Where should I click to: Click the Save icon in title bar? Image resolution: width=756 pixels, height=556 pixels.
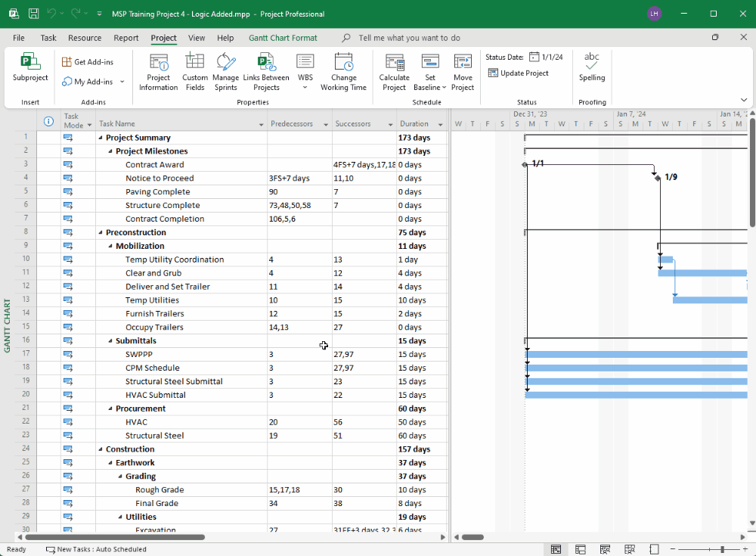[33, 14]
